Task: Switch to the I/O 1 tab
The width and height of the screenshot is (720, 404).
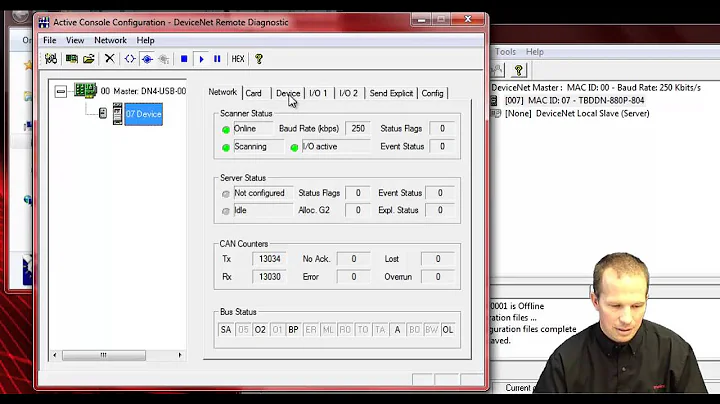Action: coord(318,93)
